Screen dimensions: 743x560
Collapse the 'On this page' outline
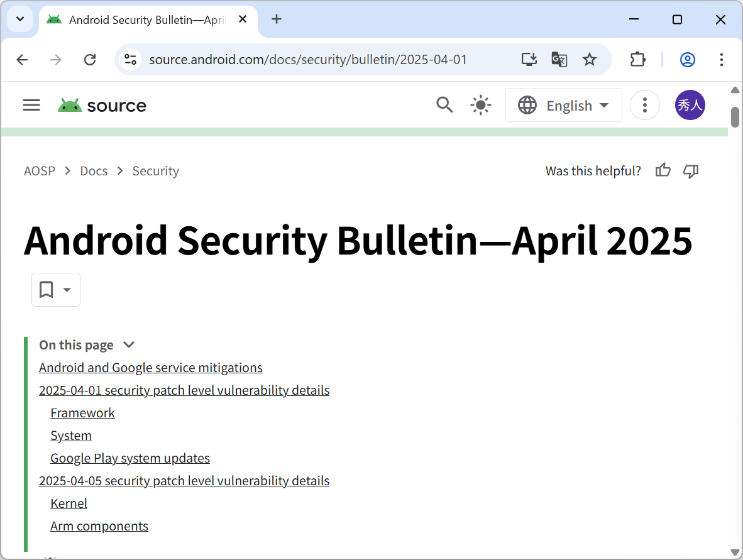[x=128, y=344]
